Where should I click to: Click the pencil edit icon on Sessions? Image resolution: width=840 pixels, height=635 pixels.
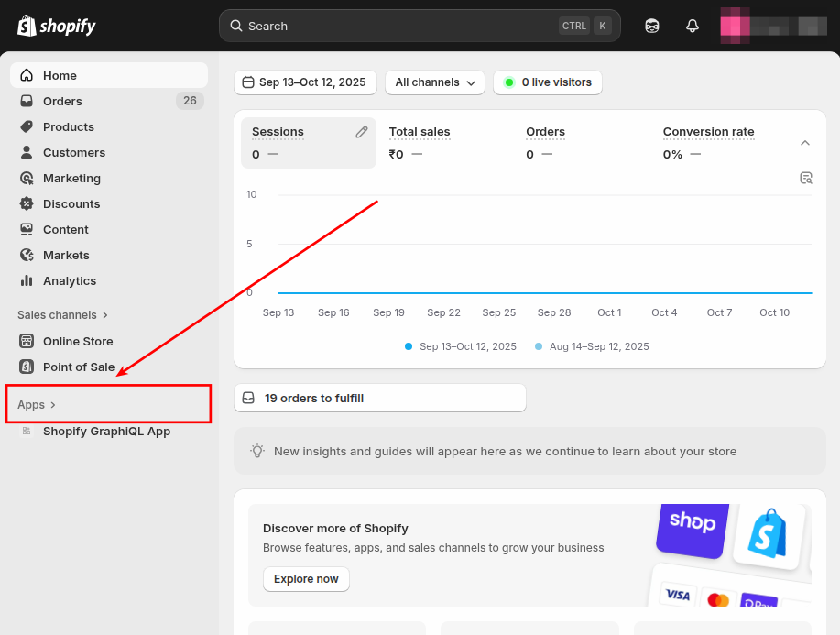(x=362, y=132)
